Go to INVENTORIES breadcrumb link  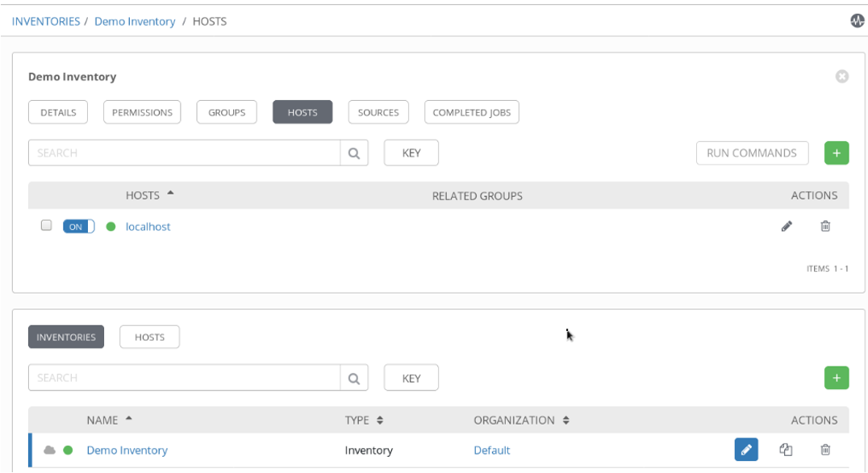click(x=46, y=21)
